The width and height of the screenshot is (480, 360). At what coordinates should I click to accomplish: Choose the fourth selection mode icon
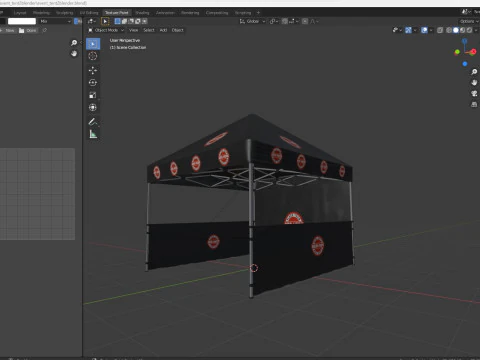[x=138, y=21]
